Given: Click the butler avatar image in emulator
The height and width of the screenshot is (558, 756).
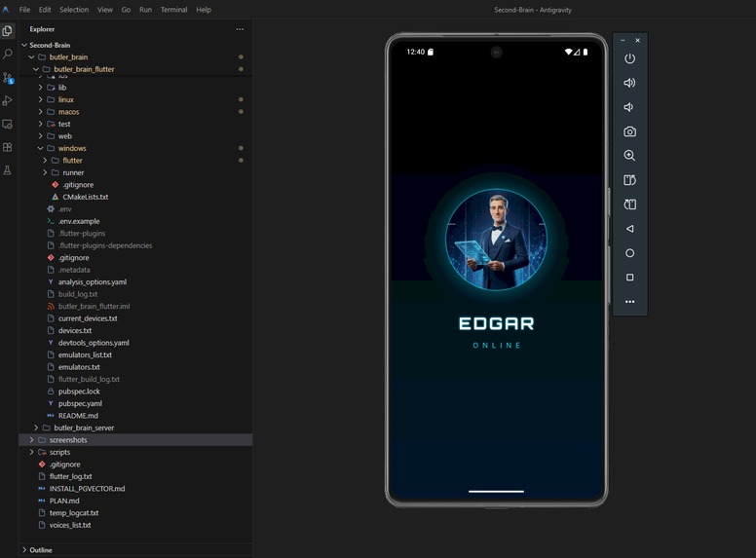Looking at the screenshot, I should pyautogui.click(x=496, y=240).
